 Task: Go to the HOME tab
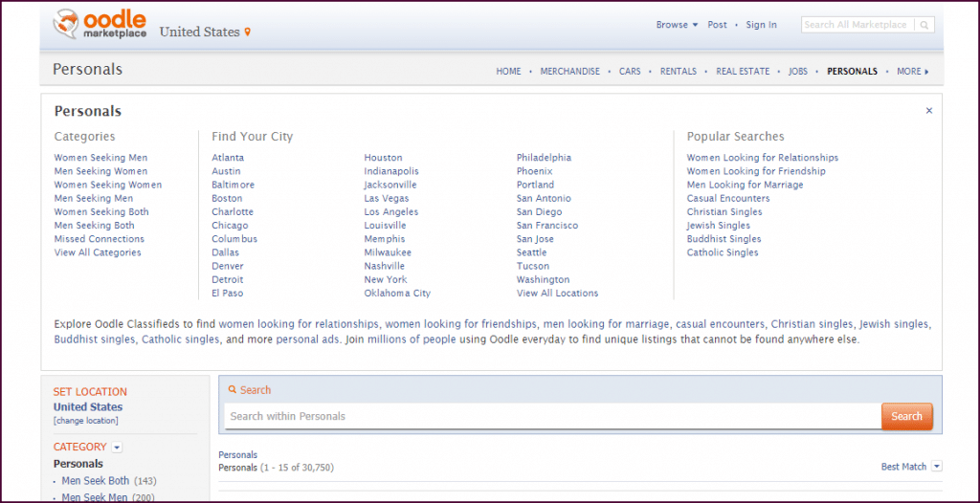pos(508,71)
